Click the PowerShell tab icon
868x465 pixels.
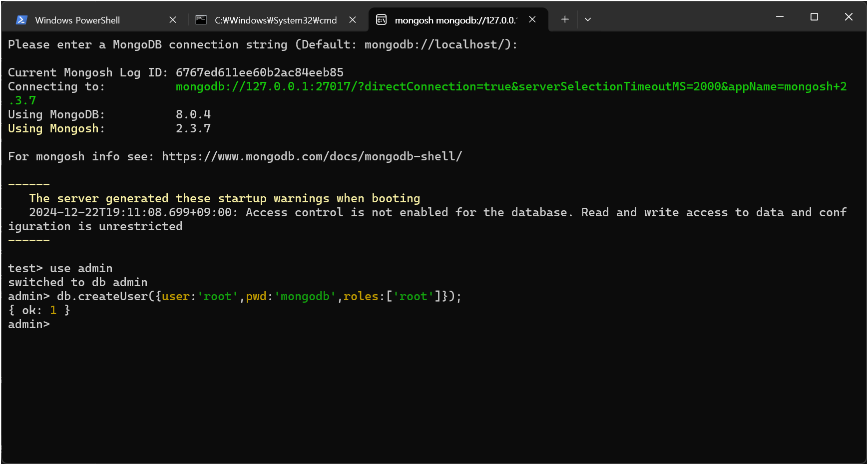point(21,20)
